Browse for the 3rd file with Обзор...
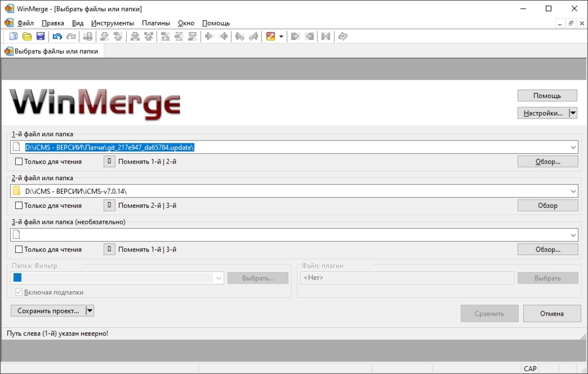This screenshot has width=588, height=374. pos(548,250)
